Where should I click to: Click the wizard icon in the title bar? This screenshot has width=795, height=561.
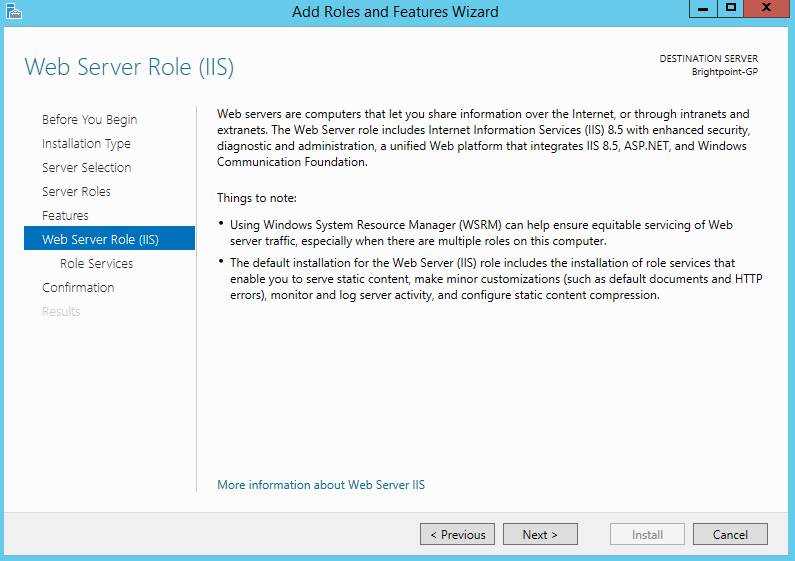(12, 12)
